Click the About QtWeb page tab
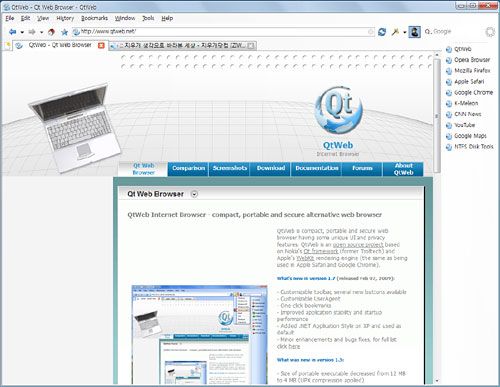 pos(403,169)
